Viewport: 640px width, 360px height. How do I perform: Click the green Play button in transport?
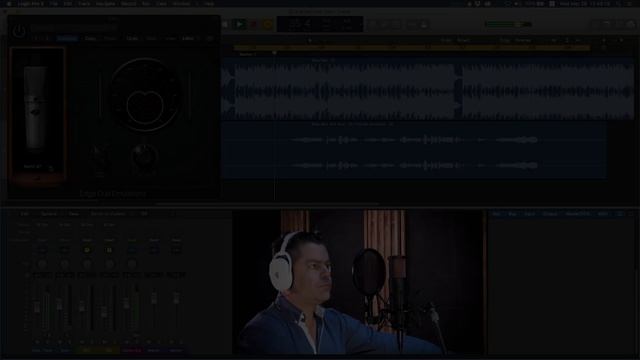(x=240, y=24)
